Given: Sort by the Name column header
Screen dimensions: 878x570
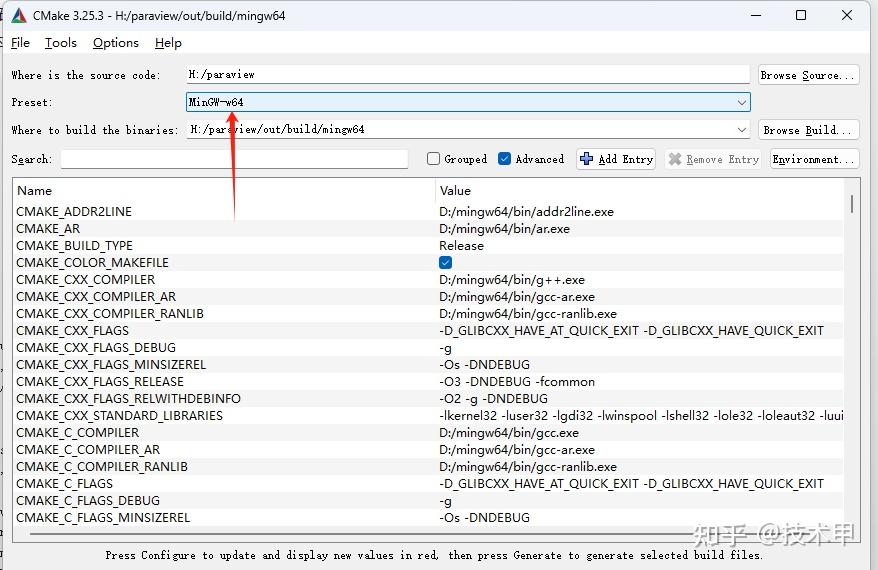Looking at the screenshot, I should coord(35,190).
